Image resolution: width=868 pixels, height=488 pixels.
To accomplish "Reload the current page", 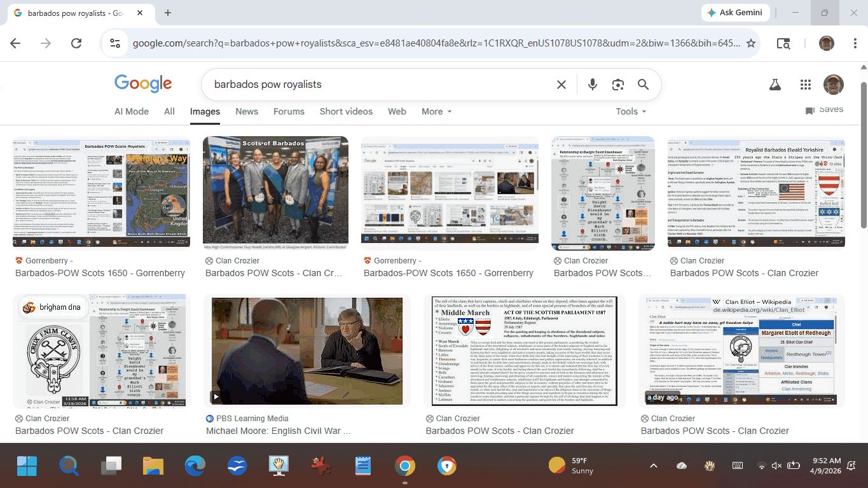I will pos(76,43).
